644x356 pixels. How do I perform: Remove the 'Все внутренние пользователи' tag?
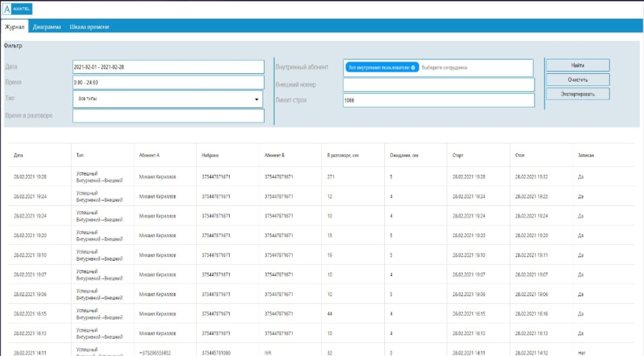414,67
